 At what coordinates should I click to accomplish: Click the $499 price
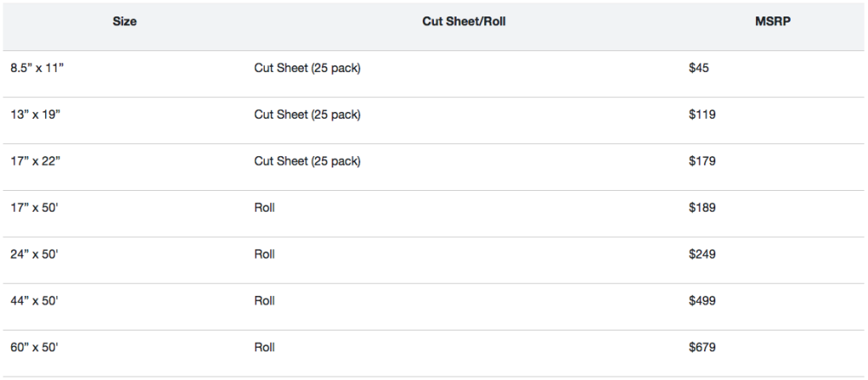coord(702,300)
